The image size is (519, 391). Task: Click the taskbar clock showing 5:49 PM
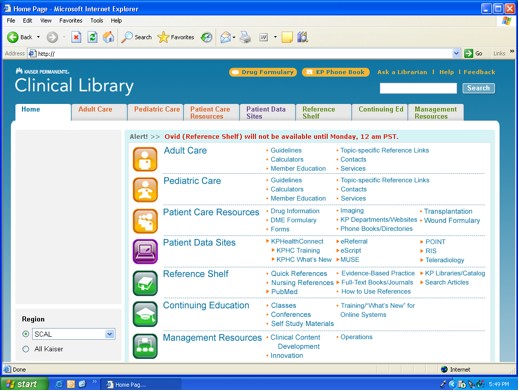tap(499, 384)
